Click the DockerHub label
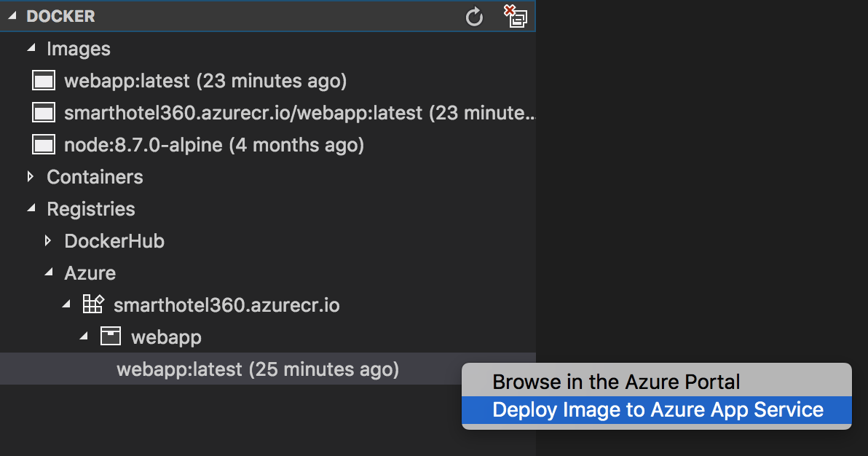The width and height of the screenshot is (868, 456). coord(114,241)
